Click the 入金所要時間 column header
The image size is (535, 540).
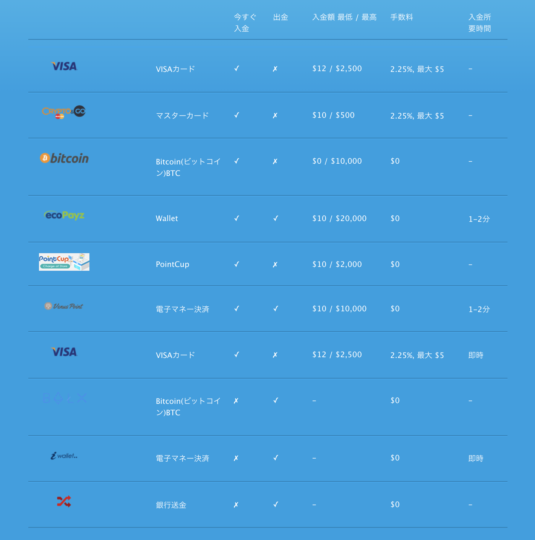click(480, 23)
